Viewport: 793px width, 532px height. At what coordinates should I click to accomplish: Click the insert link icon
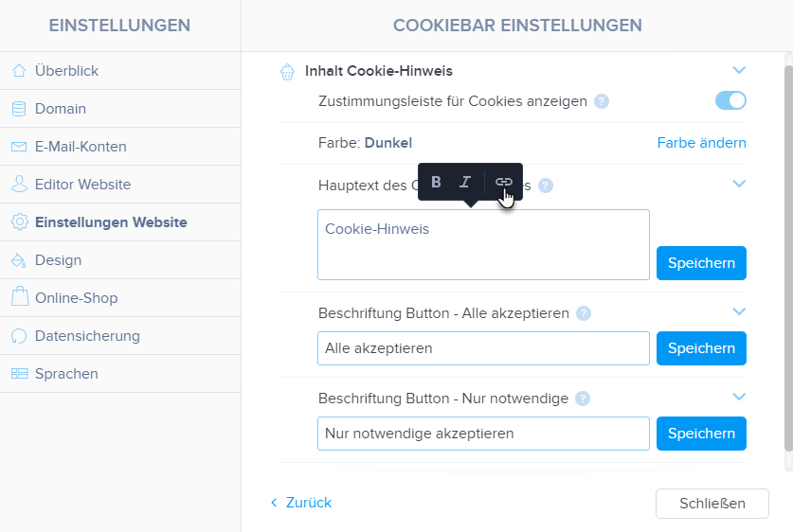[504, 182]
